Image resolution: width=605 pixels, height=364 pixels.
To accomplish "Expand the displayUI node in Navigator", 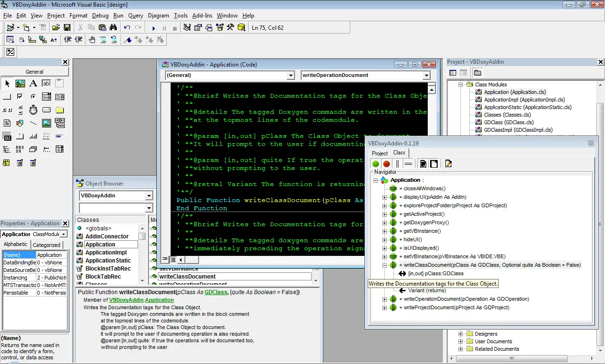I will pos(384,197).
